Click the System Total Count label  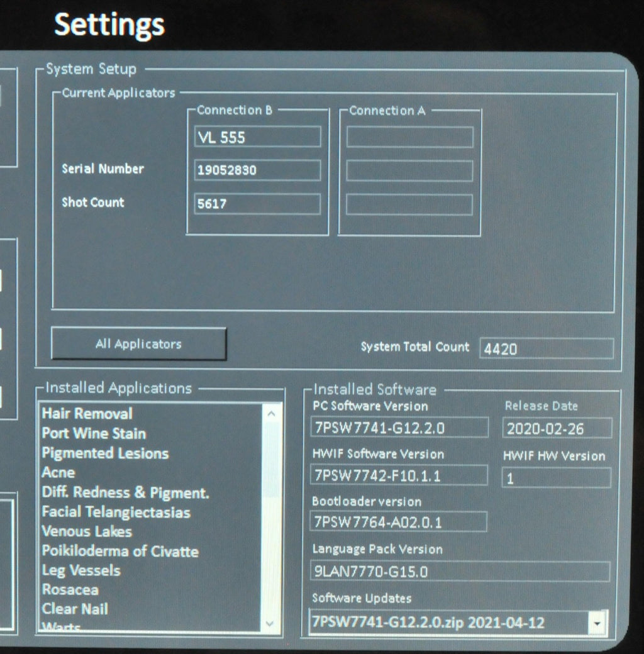click(x=415, y=346)
